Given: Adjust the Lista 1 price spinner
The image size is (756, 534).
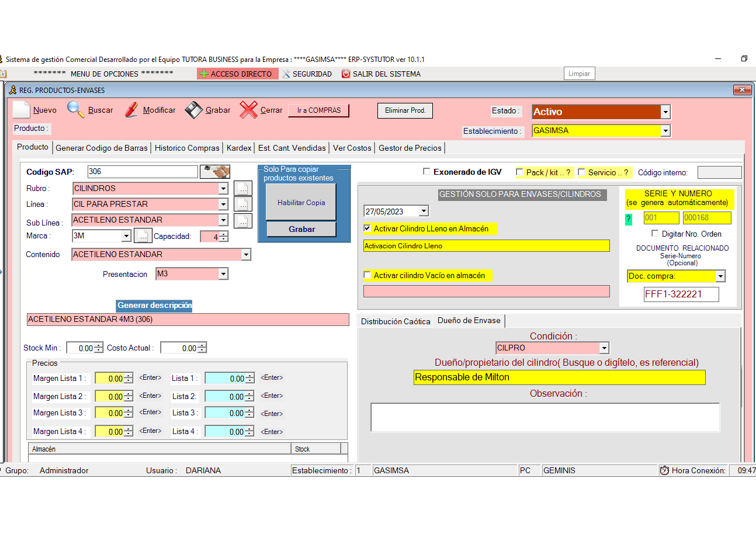Looking at the screenshot, I should coord(249,379).
